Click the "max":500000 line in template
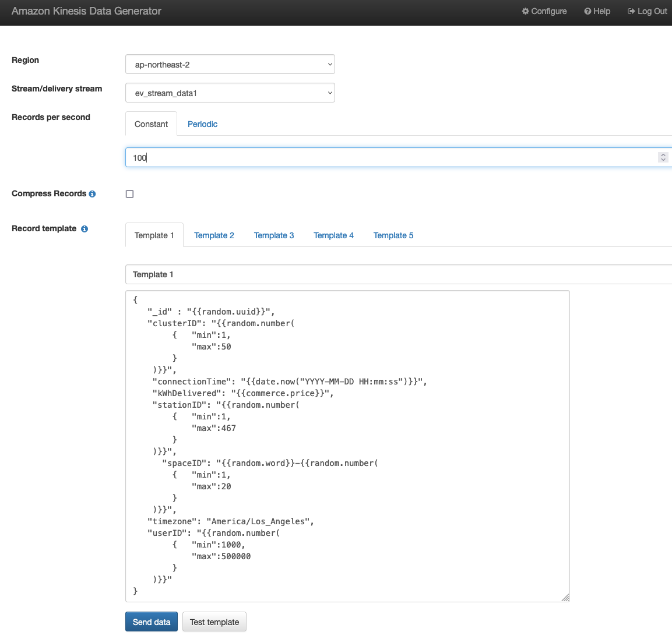The width and height of the screenshot is (672, 639). click(221, 556)
